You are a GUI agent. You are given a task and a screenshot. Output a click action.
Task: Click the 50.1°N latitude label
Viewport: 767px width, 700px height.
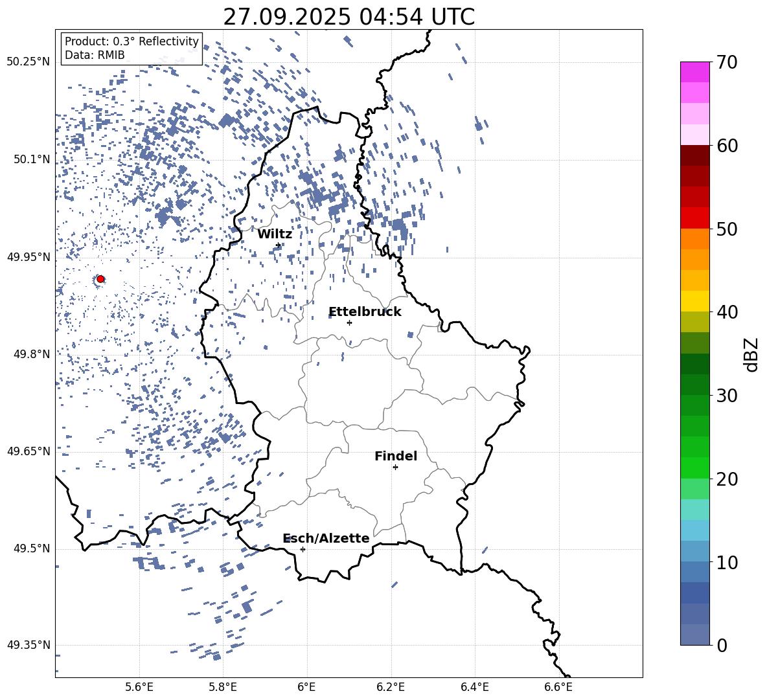pos(32,159)
